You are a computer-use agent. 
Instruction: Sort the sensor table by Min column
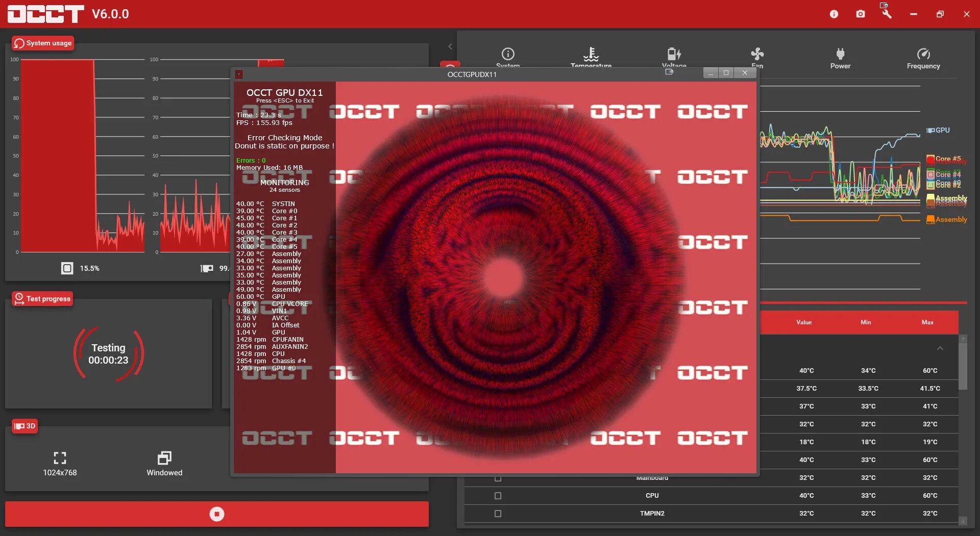866,322
